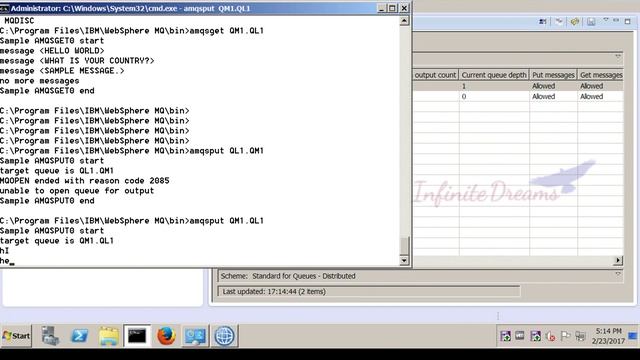The height and width of the screenshot is (360, 640).
Task: Click right arrow of queue table horizontal scrollbar
Action: coord(618,260)
